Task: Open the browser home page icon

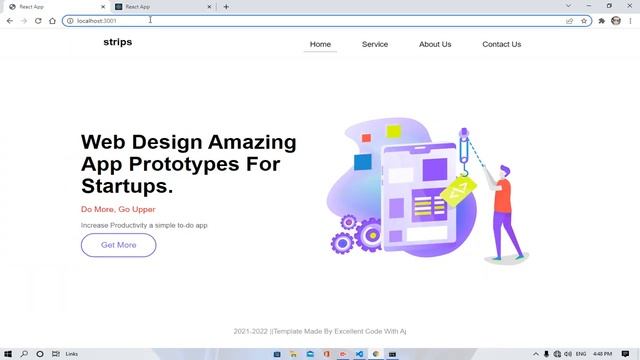Action: [x=52, y=21]
